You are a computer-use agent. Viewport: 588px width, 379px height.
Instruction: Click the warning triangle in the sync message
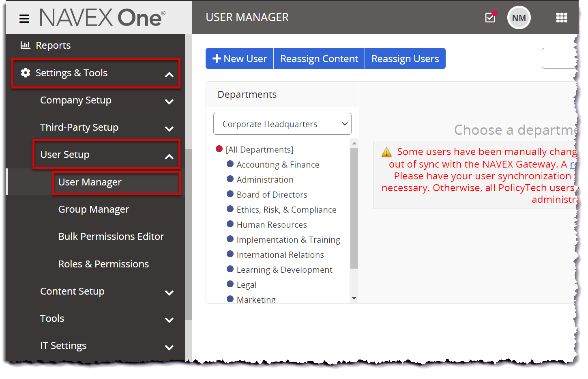pos(386,152)
